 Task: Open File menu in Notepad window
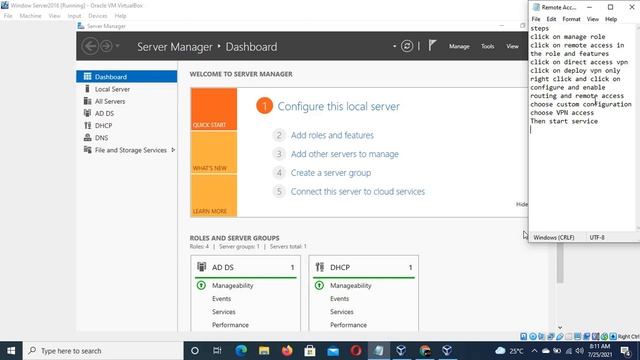click(536, 19)
